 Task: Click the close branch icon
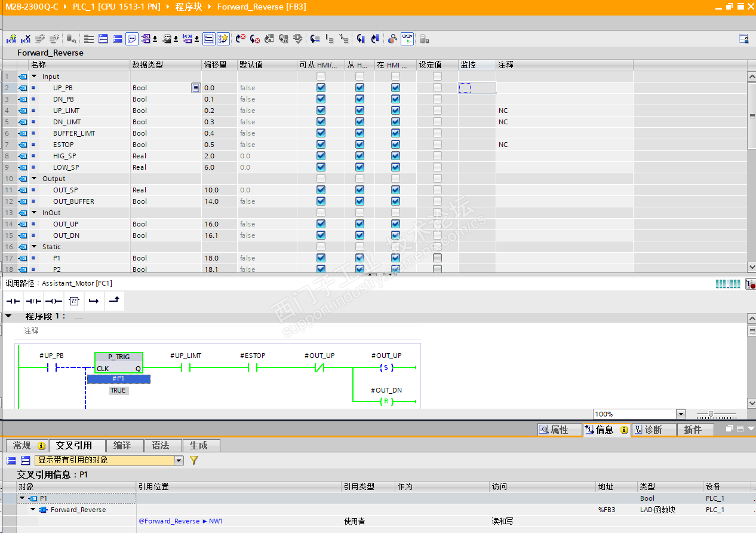pos(114,301)
